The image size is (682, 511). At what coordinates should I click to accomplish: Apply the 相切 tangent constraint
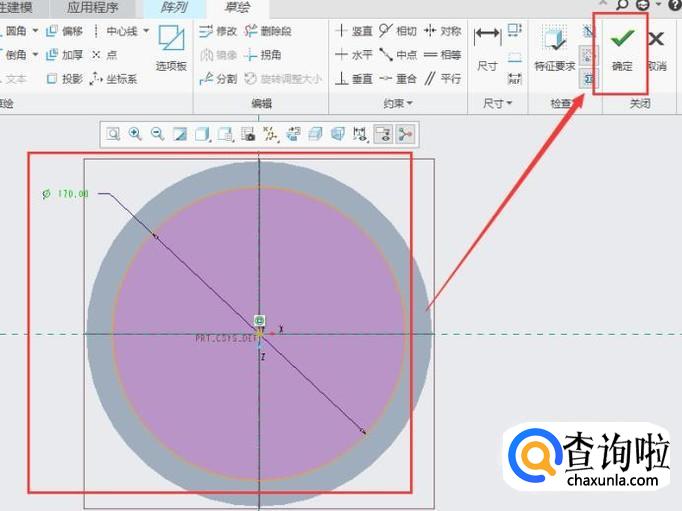point(398,31)
